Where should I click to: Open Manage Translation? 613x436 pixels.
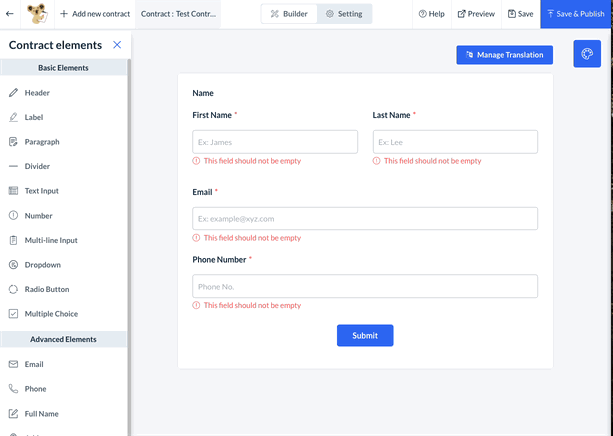click(504, 55)
